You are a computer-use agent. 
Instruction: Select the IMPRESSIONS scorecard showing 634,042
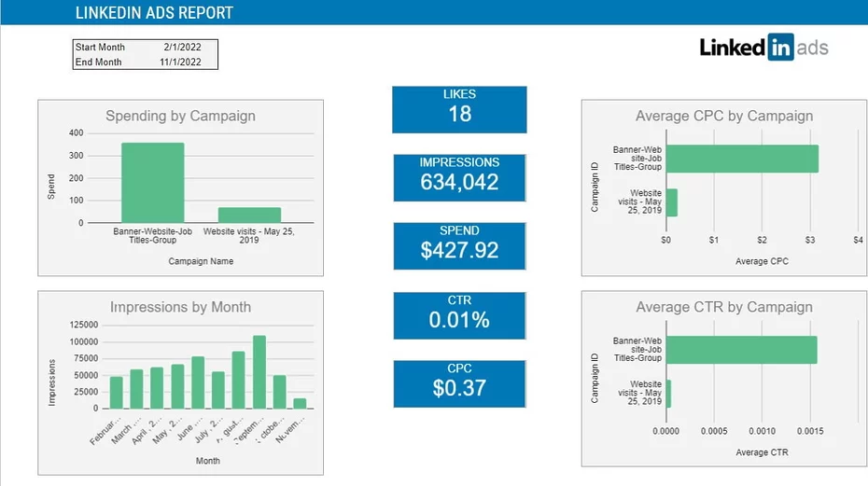tap(459, 177)
